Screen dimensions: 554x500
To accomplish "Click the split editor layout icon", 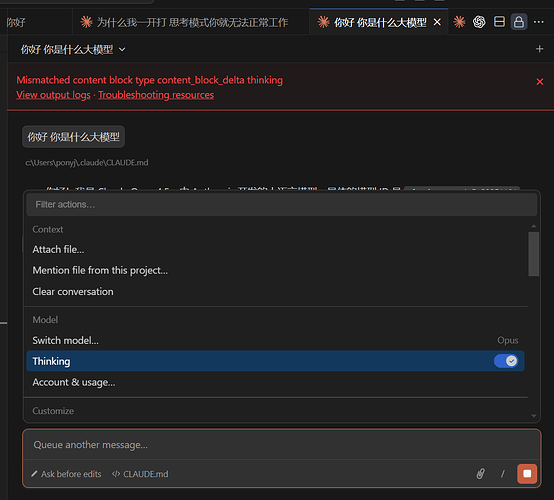I will tap(499, 22).
